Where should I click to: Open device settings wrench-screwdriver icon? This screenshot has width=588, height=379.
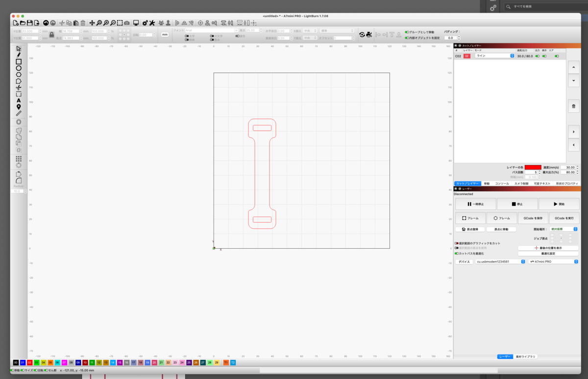152,23
